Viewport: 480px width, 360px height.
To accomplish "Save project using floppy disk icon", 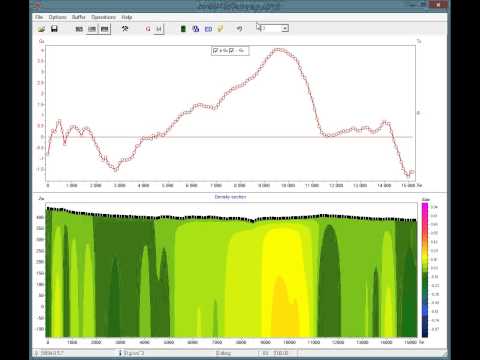I will coord(54,29).
